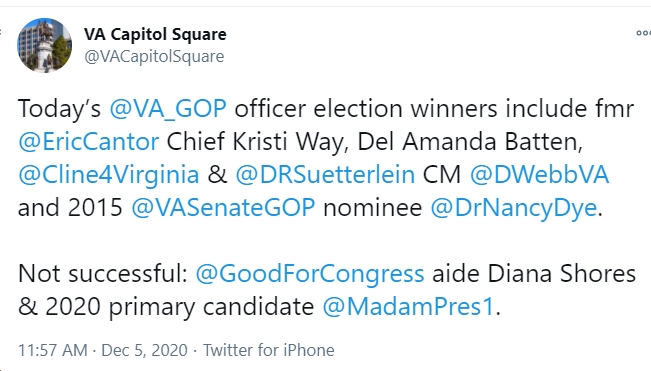This screenshot has height=371, width=651.
Task: Click the text 'Not successful:'
Action: (x=103, y=273)
